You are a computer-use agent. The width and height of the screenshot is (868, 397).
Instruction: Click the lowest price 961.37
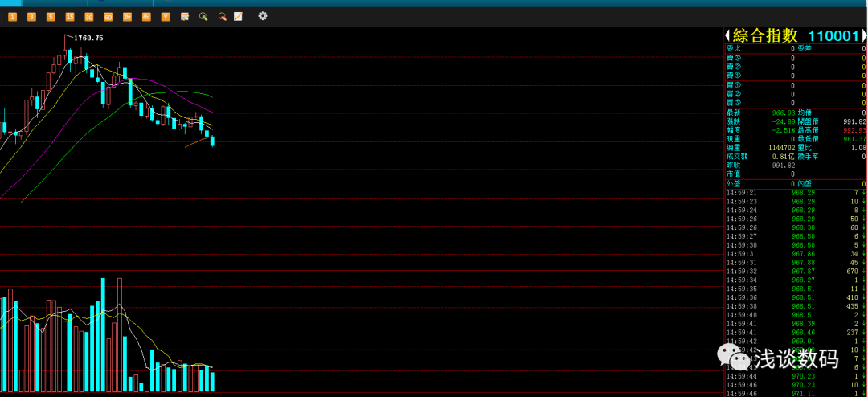click(x=854, y=139)
